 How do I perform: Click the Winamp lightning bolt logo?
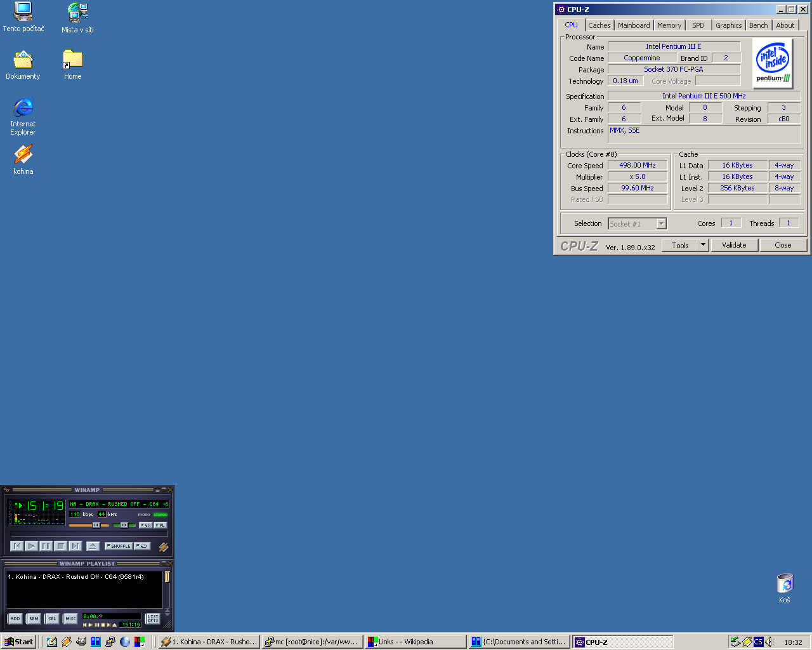tap(163, 547)
